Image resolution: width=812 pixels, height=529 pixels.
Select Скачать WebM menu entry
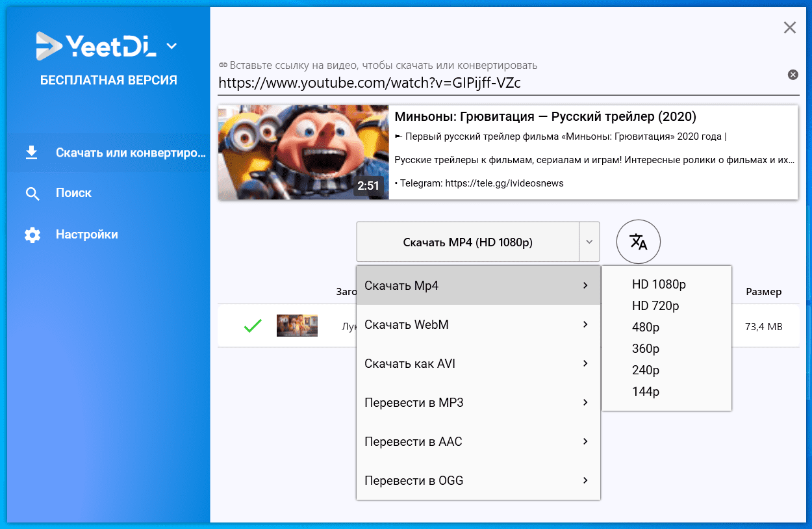(x=478, y=324)
